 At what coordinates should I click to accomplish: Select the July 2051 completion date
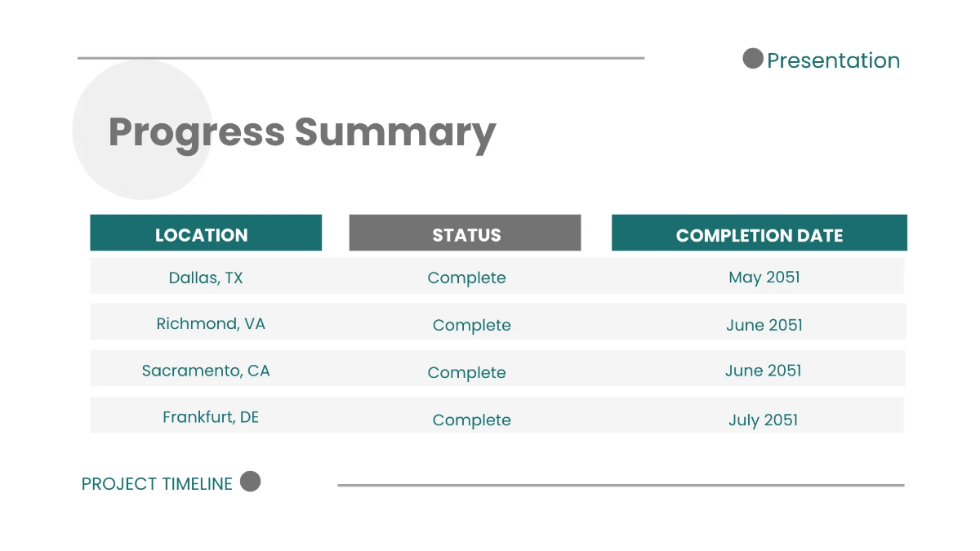(x=763, y=420)
